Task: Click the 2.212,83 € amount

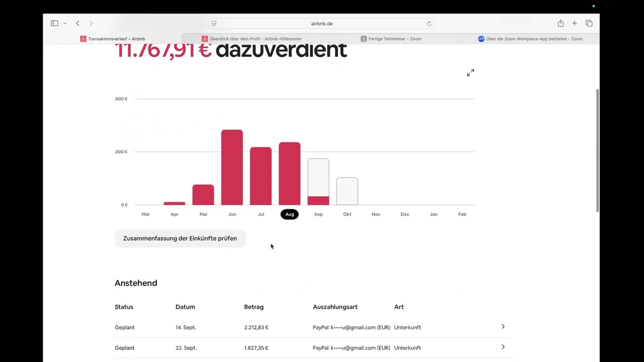Action: pyautogui.click(x=256, y=327)
